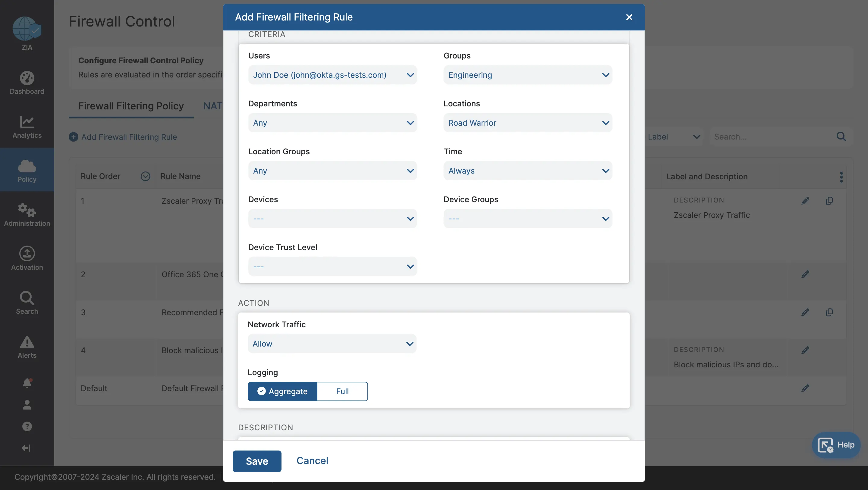The height and width of the screenshot is (490, 868).
Task: Toggle the Rule Order sort circle
Action: point(145,176)
